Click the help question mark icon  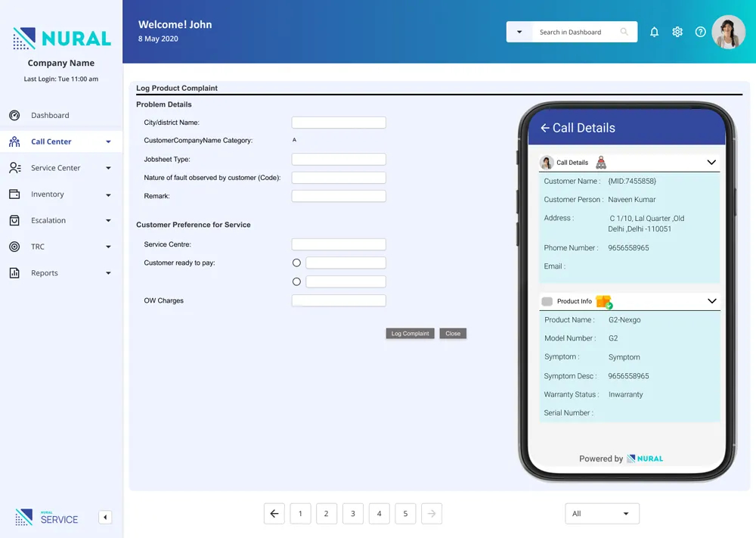coord(700,32)
